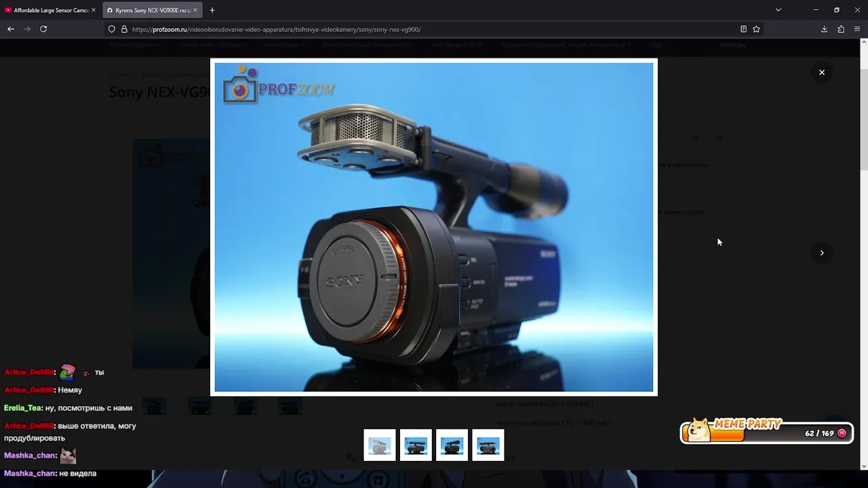868x488 pixels.
Task: Close the Affordable Large Sensor tab
Action: coord(94,10)
